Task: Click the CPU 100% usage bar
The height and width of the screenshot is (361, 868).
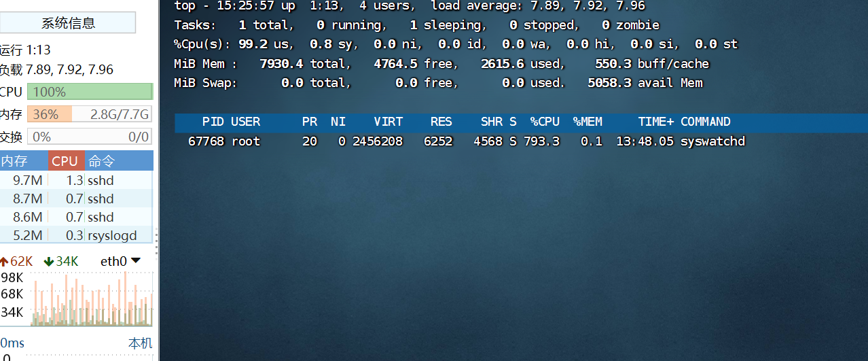Action: point(90,92)
